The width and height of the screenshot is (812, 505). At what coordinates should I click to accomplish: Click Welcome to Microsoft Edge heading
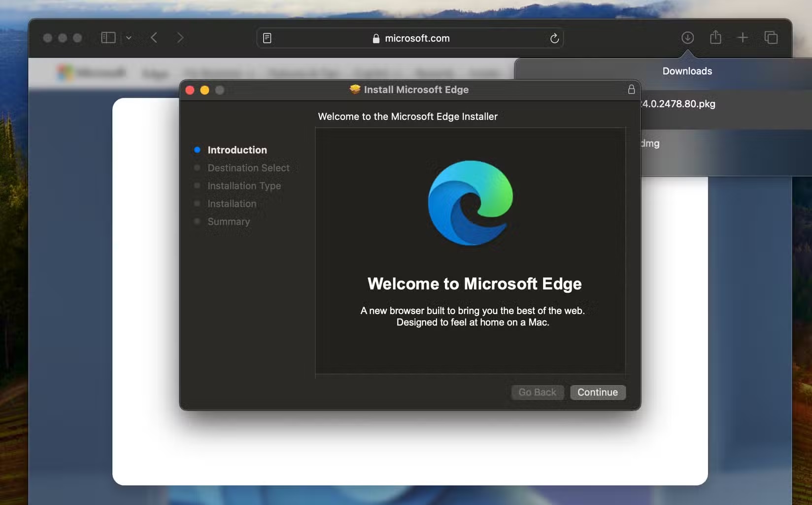click(474, 284)
